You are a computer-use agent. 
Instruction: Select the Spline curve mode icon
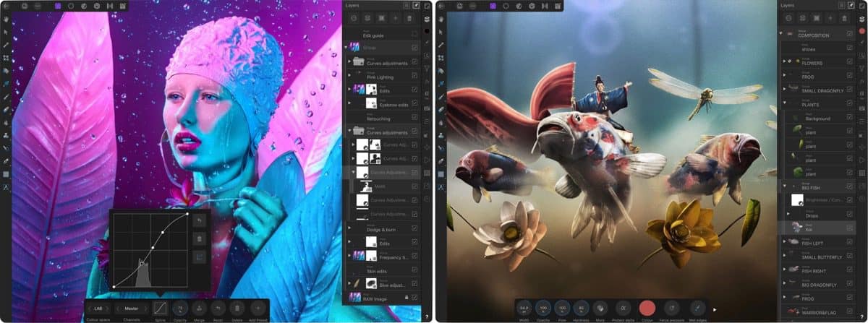pyautogui.click(x=160, y=308)
